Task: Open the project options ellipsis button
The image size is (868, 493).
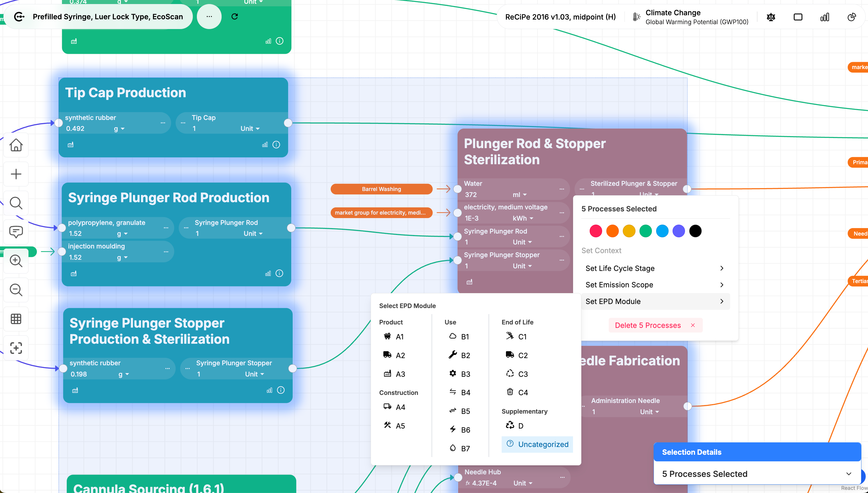Action: pyautogui.click(x=209, y=17)
